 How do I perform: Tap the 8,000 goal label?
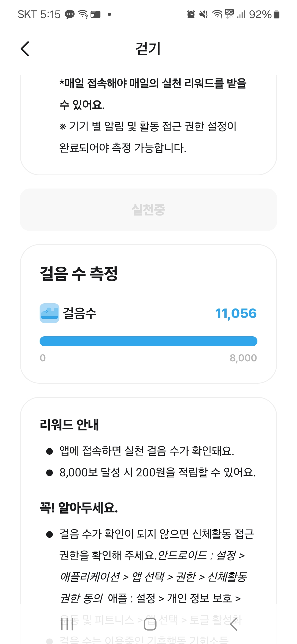click(x=243, y=358)
